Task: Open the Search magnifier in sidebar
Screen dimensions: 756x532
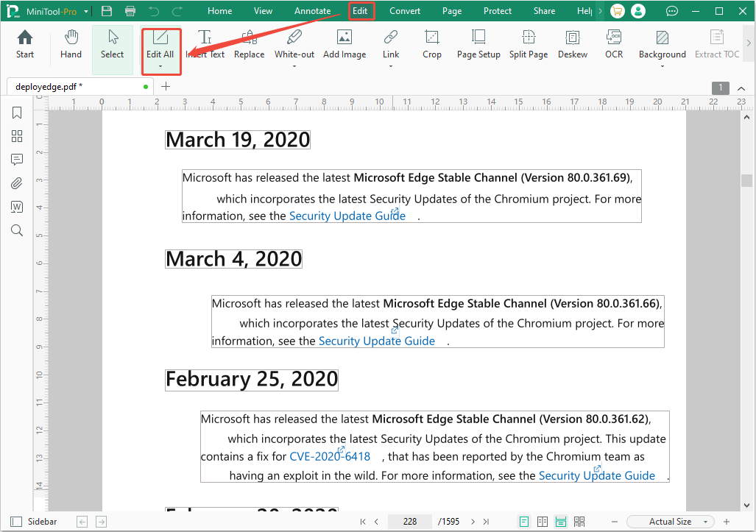Action: [17, 230]
